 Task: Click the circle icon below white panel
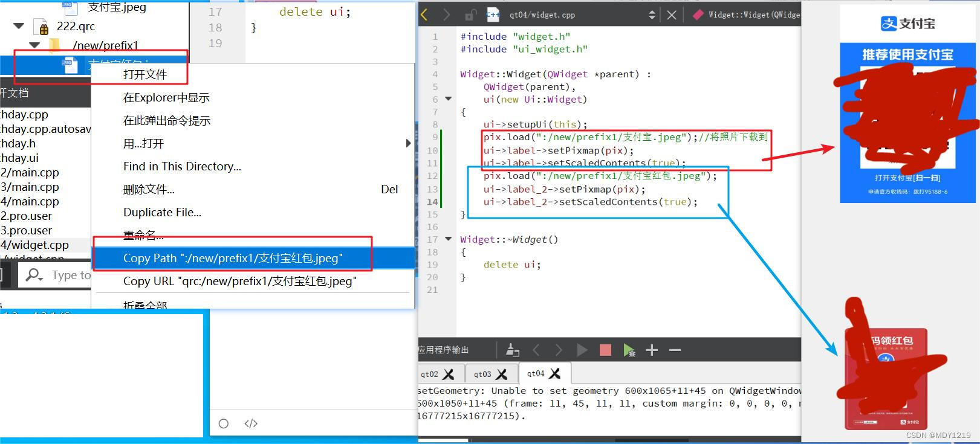click(x=224, y=423)
